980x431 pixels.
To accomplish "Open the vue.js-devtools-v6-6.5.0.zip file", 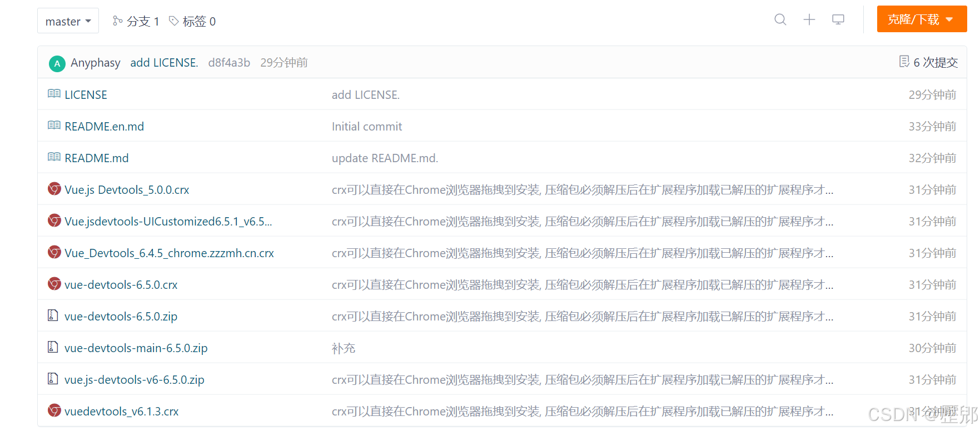I will (x=134, y=380).
